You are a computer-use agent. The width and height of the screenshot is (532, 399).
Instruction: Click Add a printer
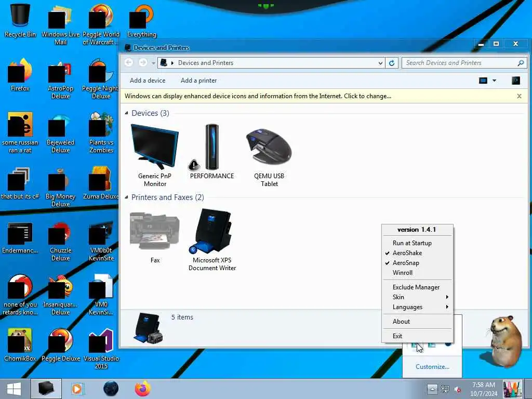click(x=198, y=81)
